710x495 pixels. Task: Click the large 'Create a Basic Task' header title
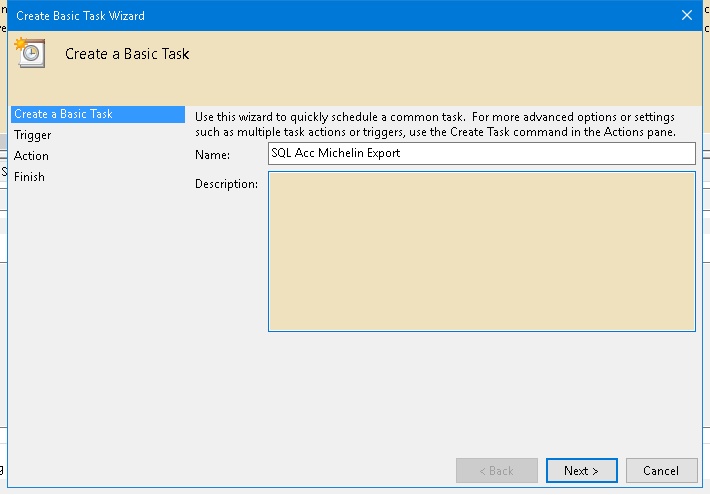[x=127, y=54]
